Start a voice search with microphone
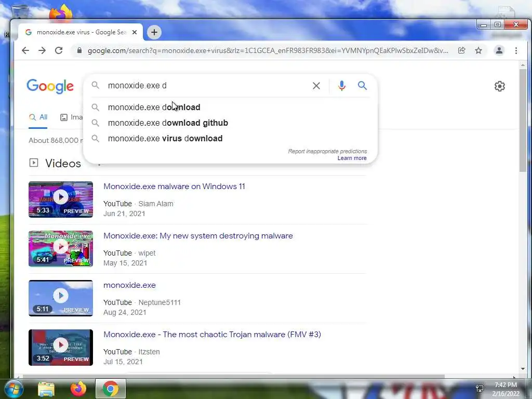The image size is (532, 399). pos(342,86)
